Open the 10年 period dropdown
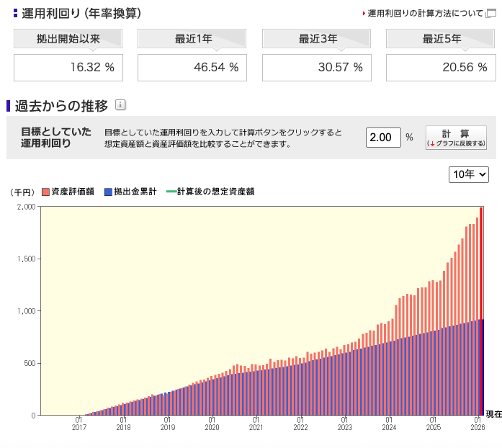 [x=469, y=174]
